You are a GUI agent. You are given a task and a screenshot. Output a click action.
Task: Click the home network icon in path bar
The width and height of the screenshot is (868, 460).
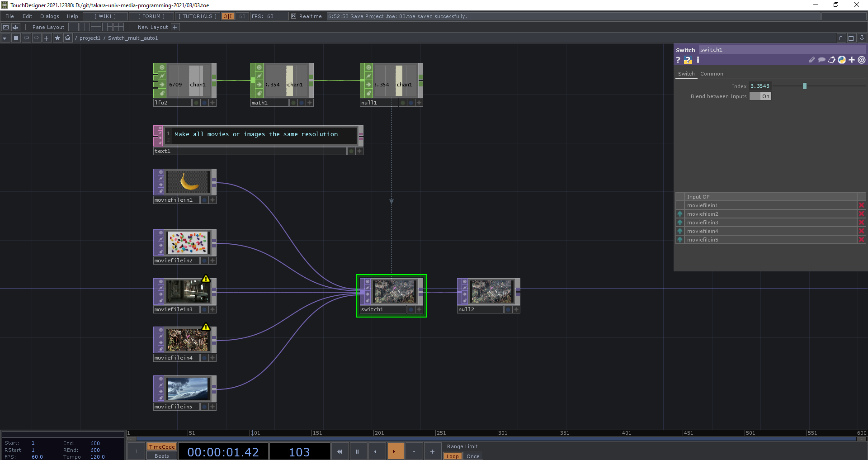[68, 38]
